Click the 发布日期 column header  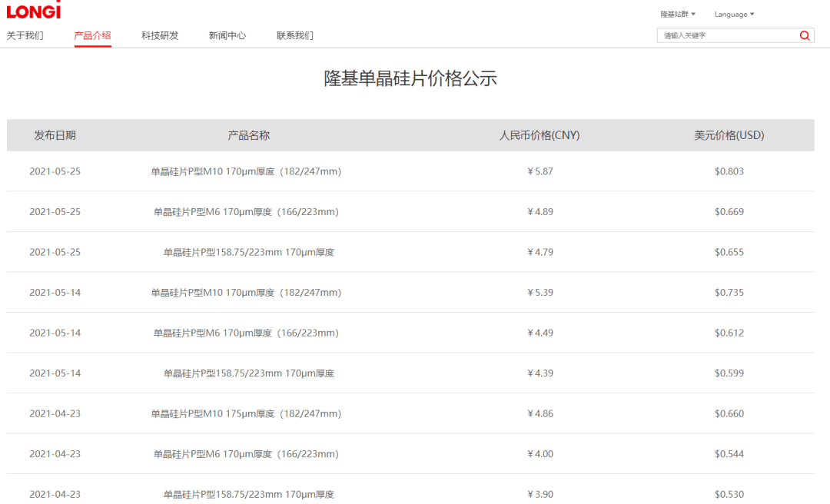click(55, 135)
